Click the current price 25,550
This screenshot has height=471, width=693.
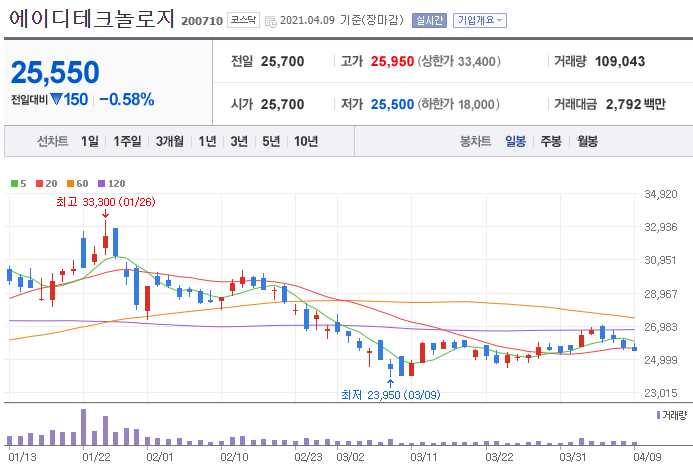55,72
